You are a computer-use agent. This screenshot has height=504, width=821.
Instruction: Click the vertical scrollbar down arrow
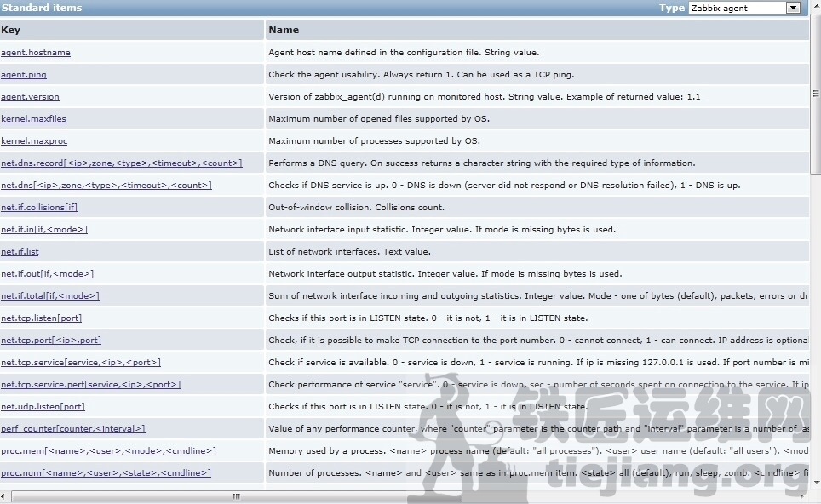pyautogui.click(x=816, y=482)
